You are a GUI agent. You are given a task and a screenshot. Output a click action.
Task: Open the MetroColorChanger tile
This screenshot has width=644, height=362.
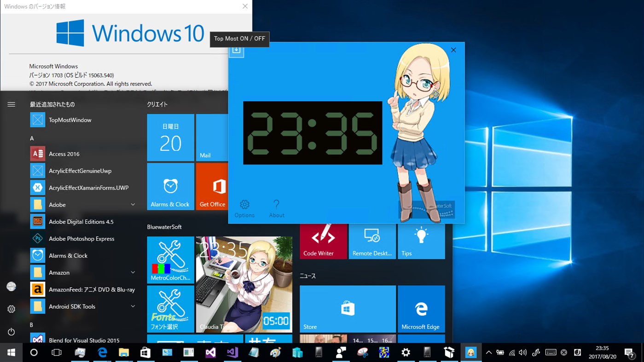point(170,260)
